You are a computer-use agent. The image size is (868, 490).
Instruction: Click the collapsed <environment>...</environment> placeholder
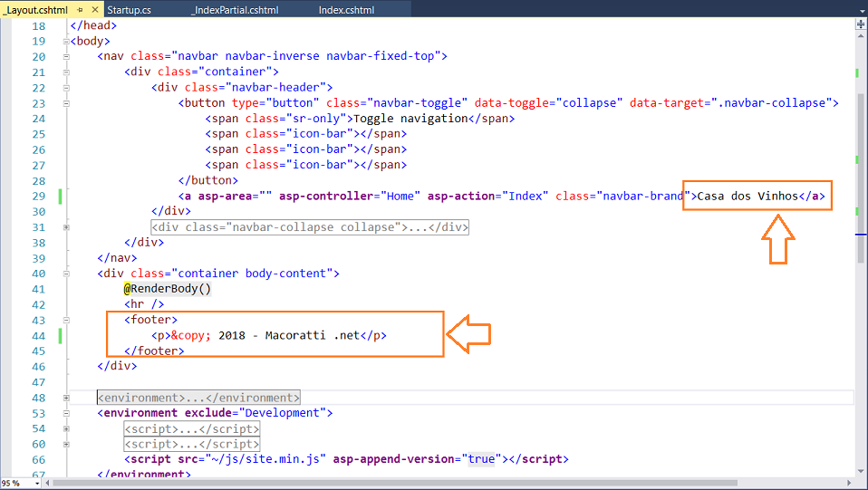(x=198, y=398)
